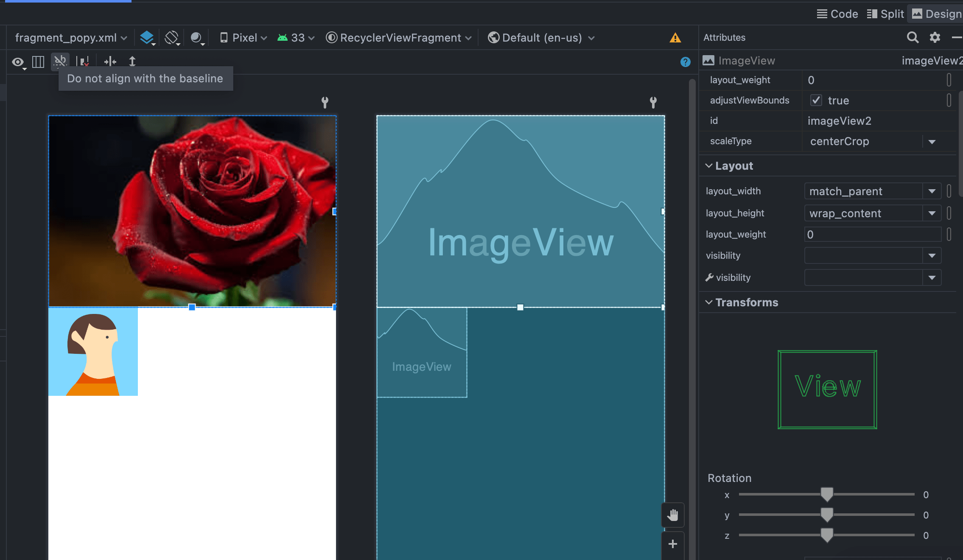Click the Rotation x slider handle
Screen dimensions: 963x560
[x=826, y=494]
